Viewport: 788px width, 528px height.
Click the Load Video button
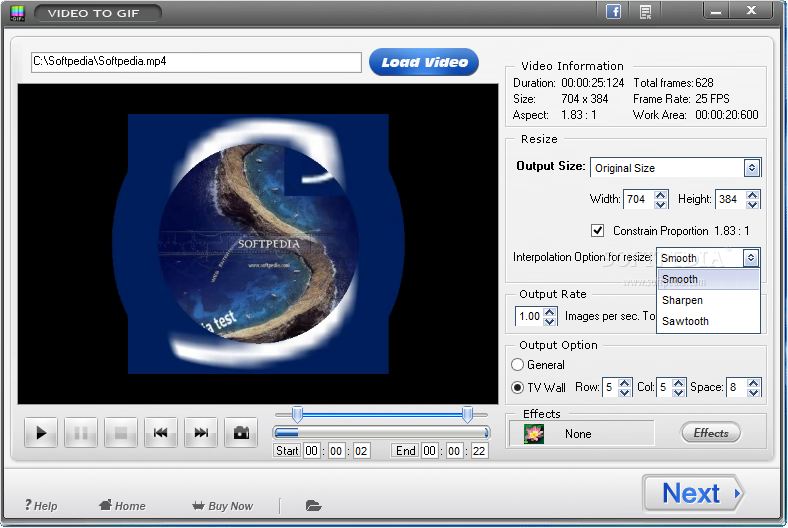(424, 62)
